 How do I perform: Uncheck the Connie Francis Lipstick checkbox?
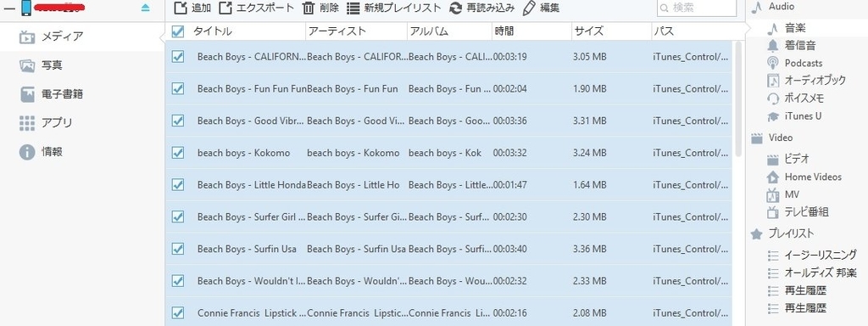point(178,313)
